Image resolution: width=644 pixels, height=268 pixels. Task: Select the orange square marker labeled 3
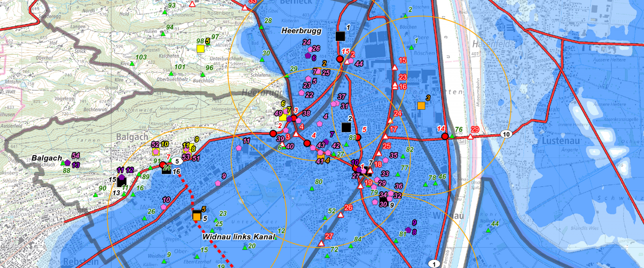pos(421,106)
